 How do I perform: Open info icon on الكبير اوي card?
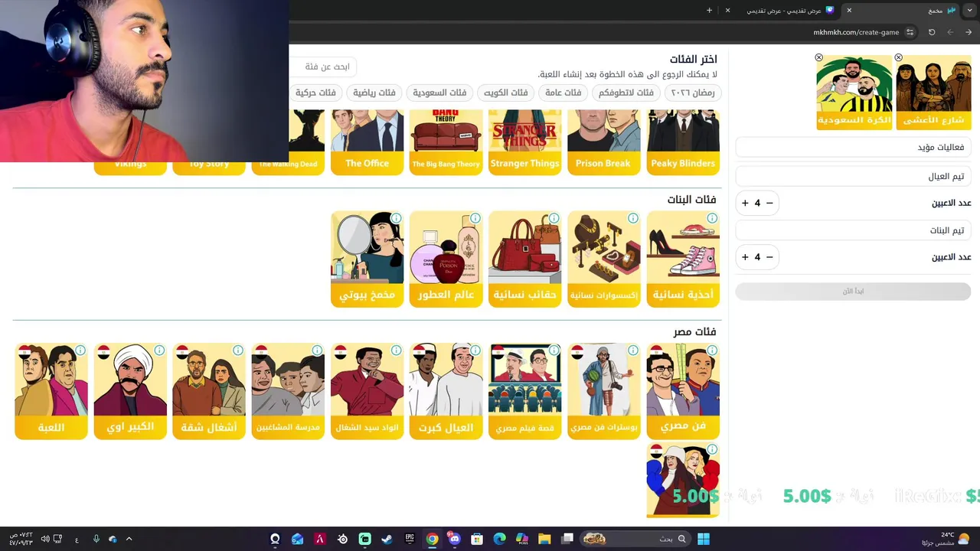click(159, 350)
